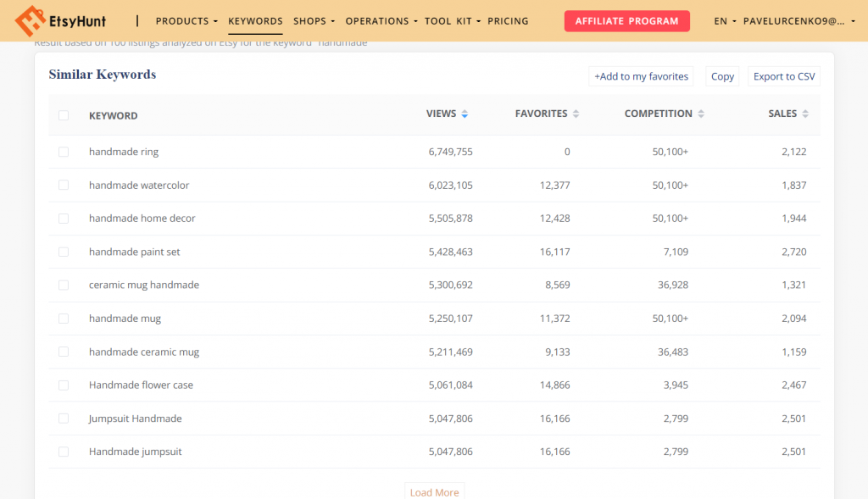Screen dimensions: 868x499
Task: Select the Jumpsuit Handmade row checkbox
Action: point(64,418)
